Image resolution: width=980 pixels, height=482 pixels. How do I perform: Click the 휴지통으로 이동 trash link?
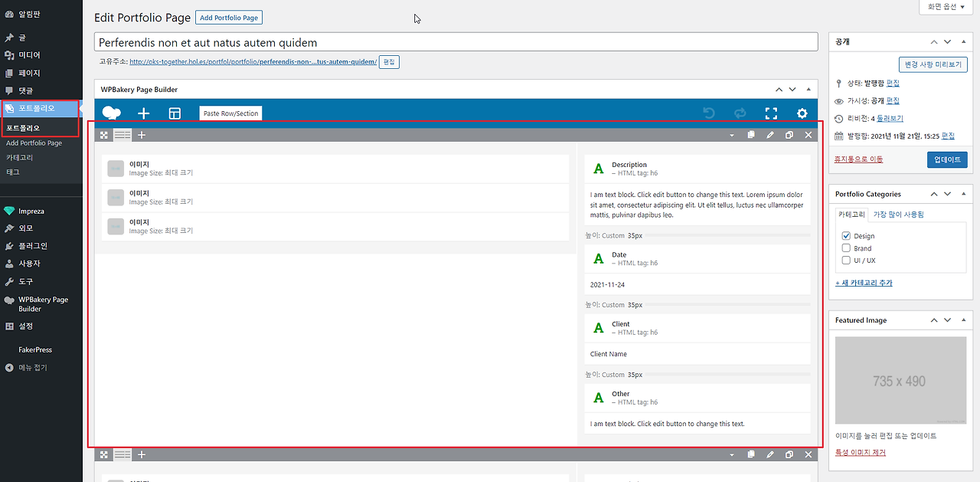858,159
